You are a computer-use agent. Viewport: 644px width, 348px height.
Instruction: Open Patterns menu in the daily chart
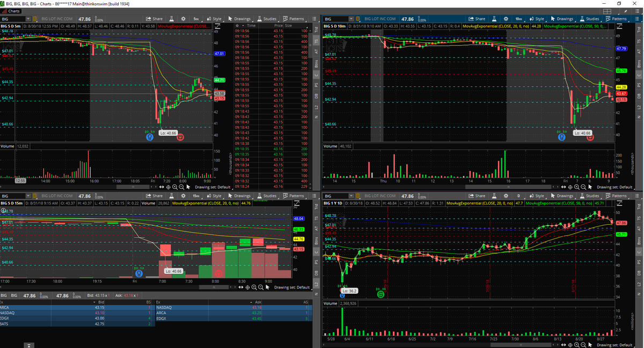point(616,196)
